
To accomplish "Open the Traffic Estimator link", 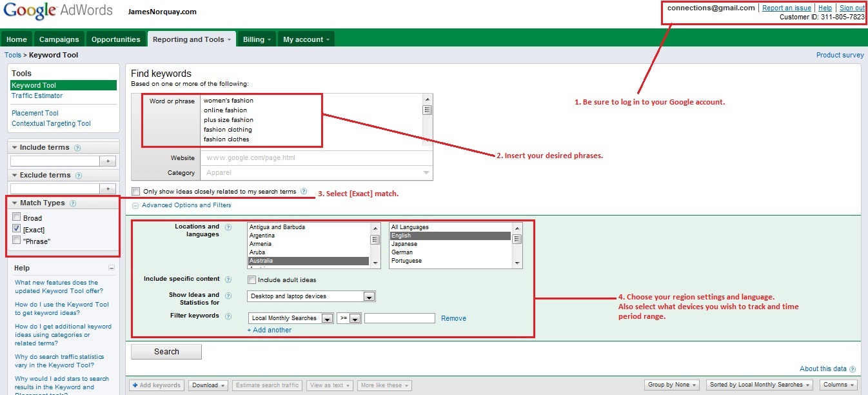I will click(x=37, y=96).
